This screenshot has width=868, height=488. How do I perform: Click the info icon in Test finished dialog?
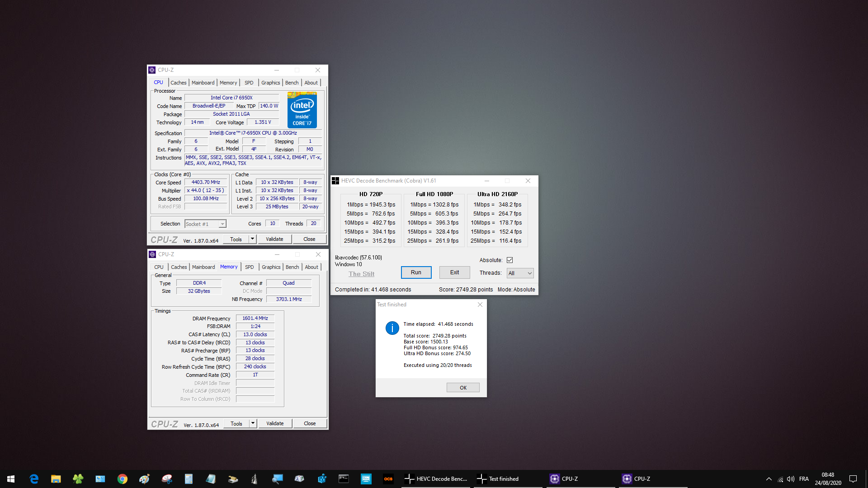(x=392, y=328)
